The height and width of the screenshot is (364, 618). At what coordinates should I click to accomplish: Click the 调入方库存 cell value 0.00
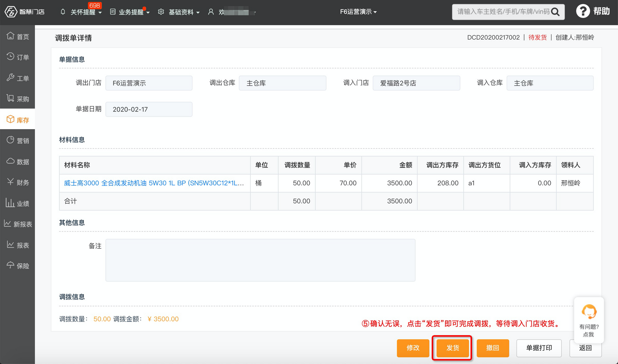[x=544, y=183]
